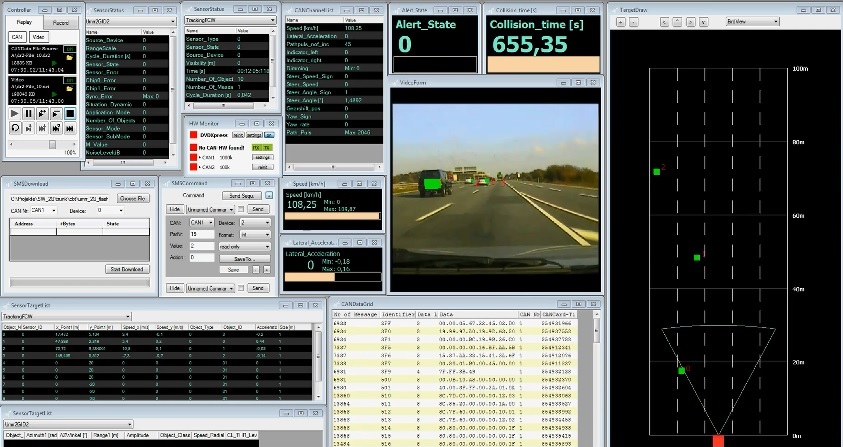Screen dimensions: 843x447
Task: Click the Speed [km/h] orange bar gauge
Action: click(x=332, y=216)
